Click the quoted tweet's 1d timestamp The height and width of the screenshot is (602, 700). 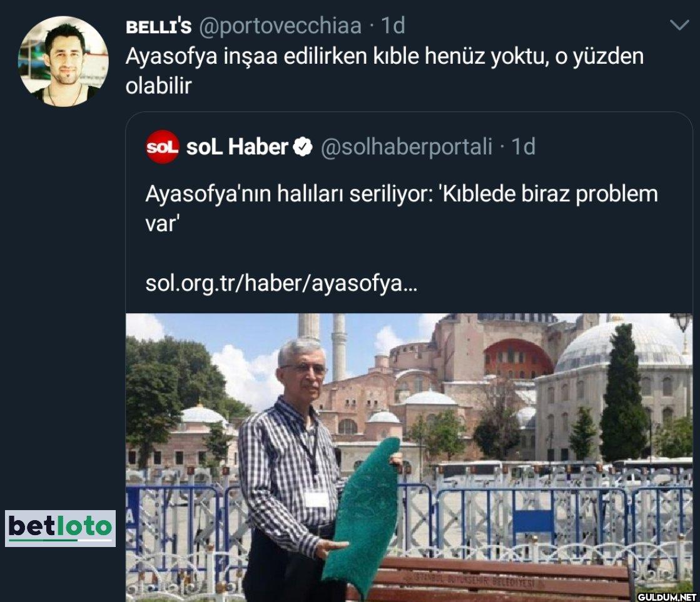point(523,147)
